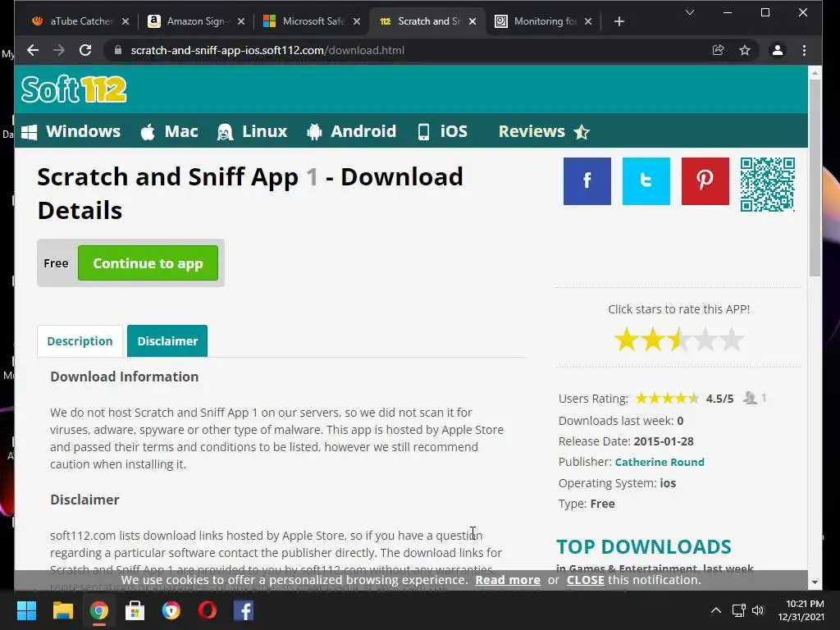
Task: Click the Users Rating user count icon
Action: click(x=750, y=398)
